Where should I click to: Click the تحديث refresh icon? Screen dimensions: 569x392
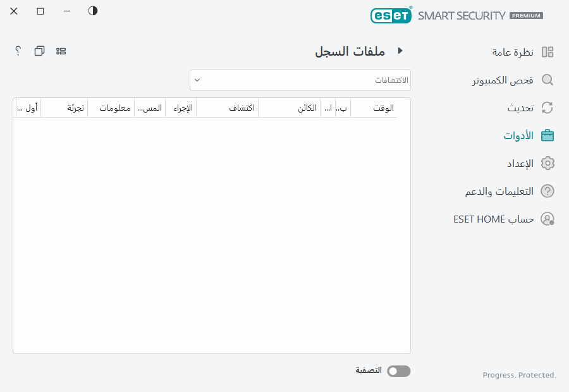548,107
